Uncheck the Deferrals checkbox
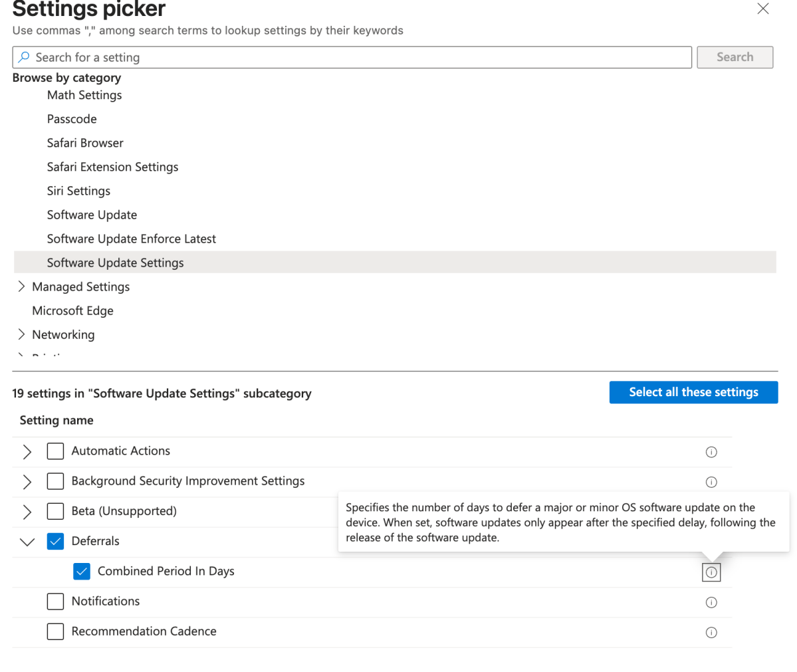This screenshot has width=797, height=672. point(55,541)
